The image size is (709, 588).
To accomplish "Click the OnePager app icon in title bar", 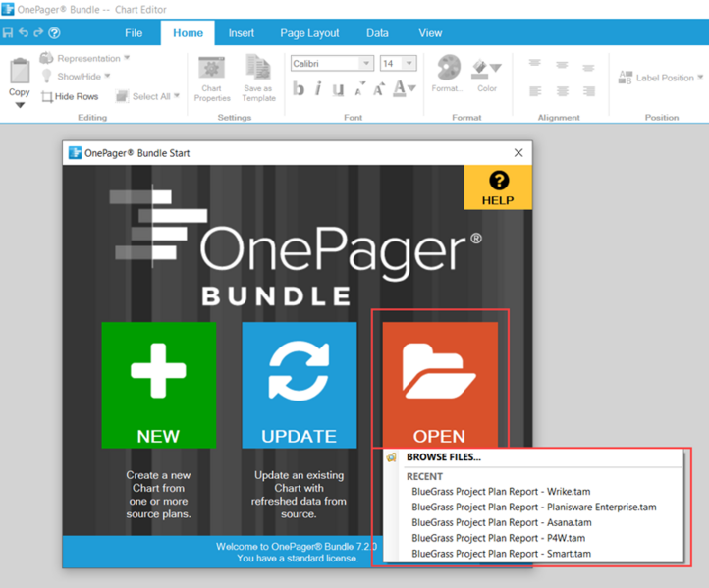I will tap(8, 9).
